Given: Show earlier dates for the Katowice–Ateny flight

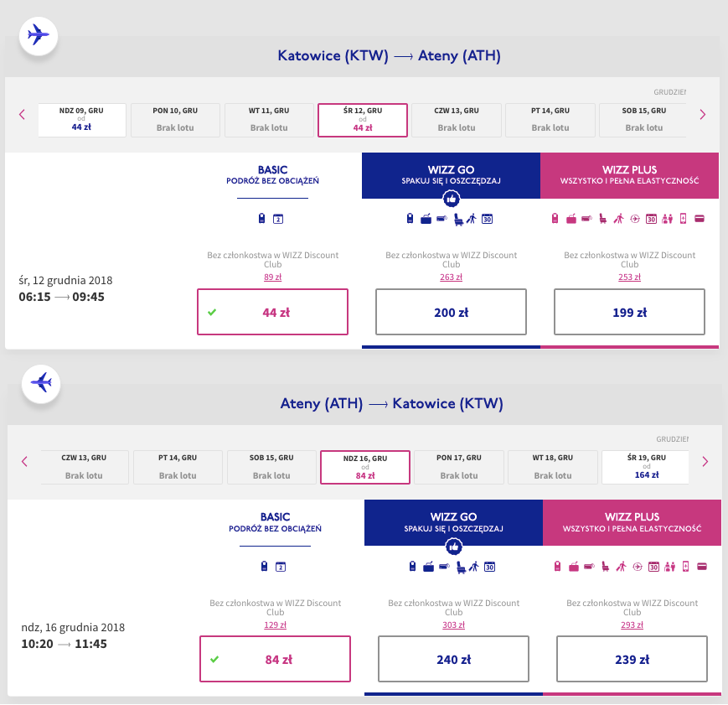Looking at the screenshot, I should tap(22, 114).
